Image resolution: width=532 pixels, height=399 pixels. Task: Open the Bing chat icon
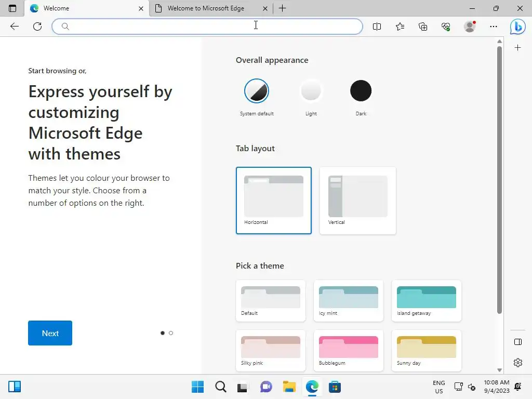coord(517,26)
